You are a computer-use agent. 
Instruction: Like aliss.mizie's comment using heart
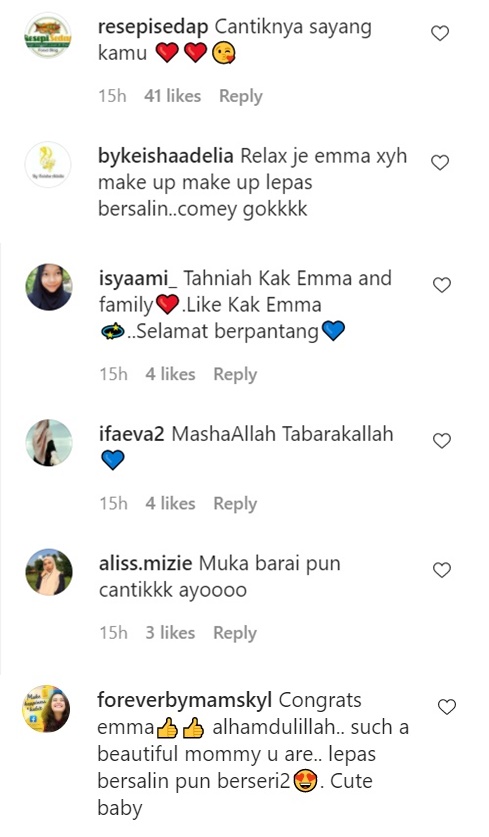pyautogui.click(x=441, y=570)
